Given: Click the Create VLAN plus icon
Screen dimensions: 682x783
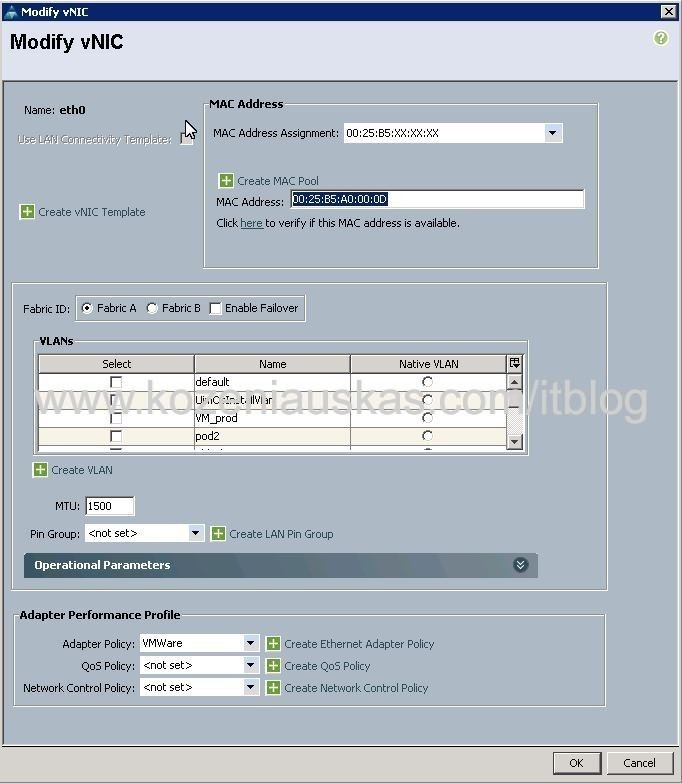Looking at the screenshot, I should tap(40, 470).
